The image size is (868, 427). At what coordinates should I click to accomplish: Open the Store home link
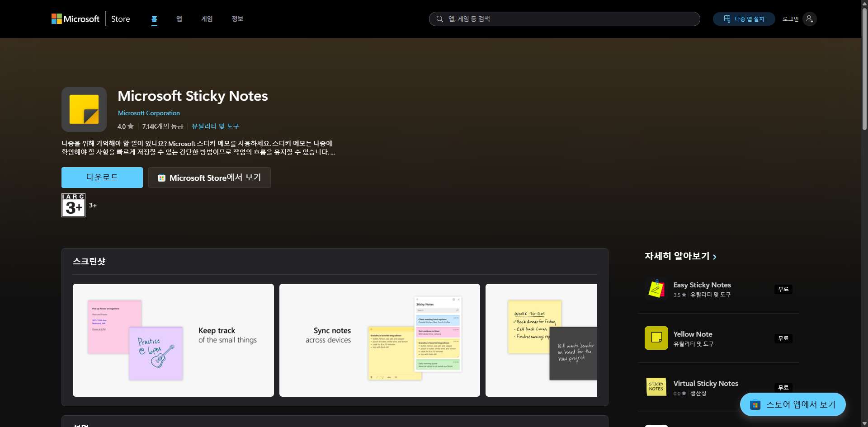[x=120, y=19]
